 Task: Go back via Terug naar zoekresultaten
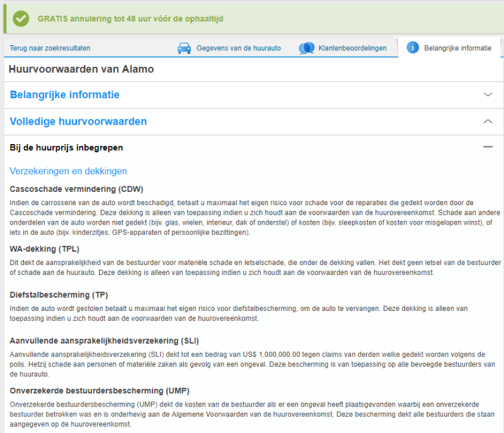pyautogui.click(x=50, y=48)
